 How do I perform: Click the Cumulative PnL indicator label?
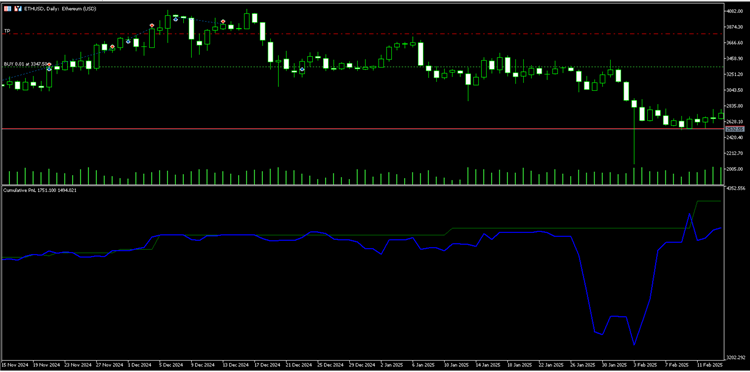[40, 190]
